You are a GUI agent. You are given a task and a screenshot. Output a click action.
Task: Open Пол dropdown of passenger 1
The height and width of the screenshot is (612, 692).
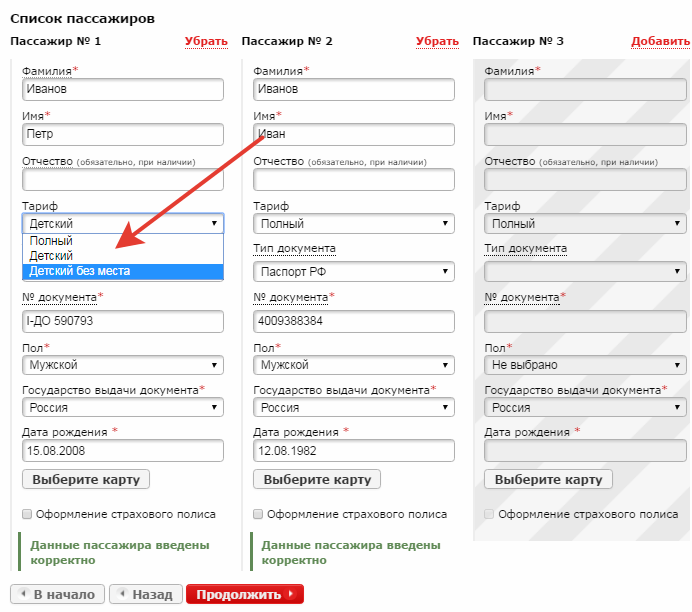click(123, 365)
